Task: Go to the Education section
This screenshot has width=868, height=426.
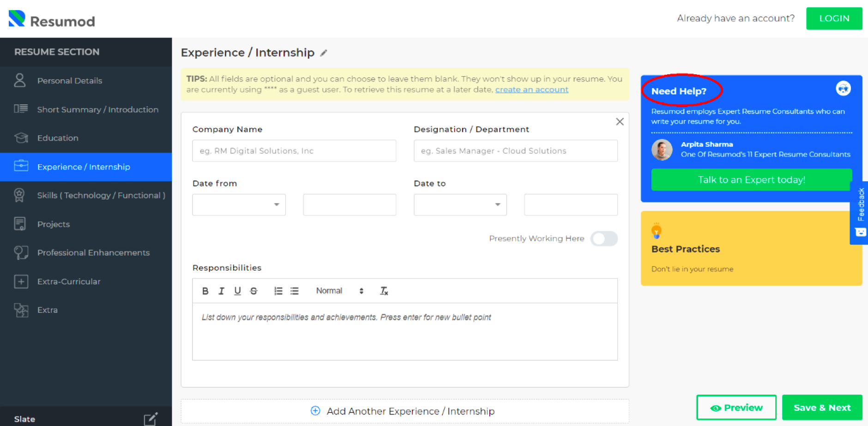Action: click(x=86, y=138)
